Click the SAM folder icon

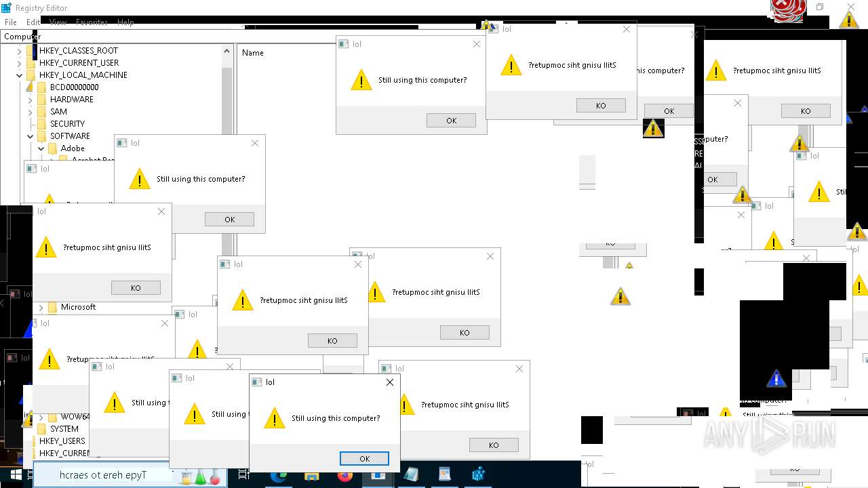pos(42,112)
